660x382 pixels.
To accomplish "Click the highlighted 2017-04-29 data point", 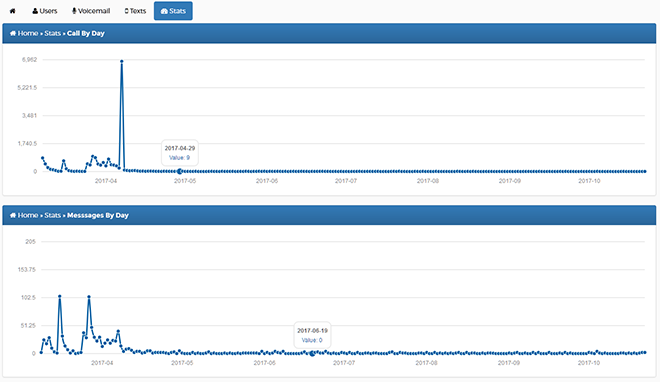I will (x=180, y=171).
